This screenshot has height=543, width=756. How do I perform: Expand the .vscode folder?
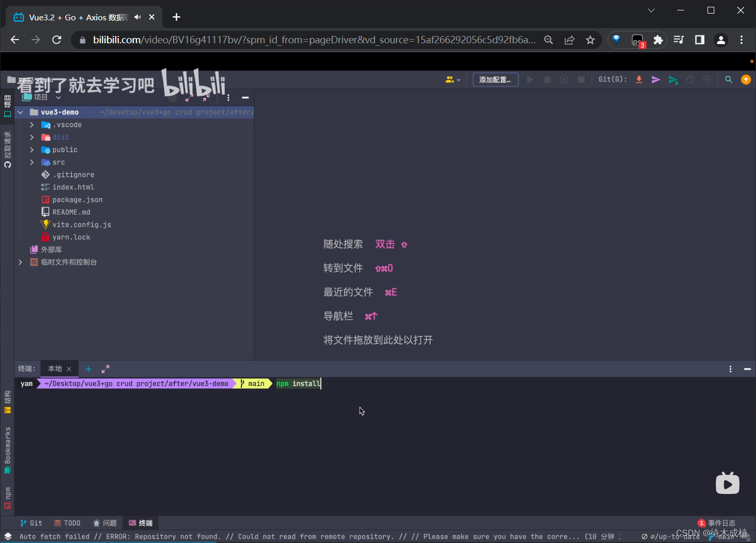pyautogui.click(x=32, y=125)
